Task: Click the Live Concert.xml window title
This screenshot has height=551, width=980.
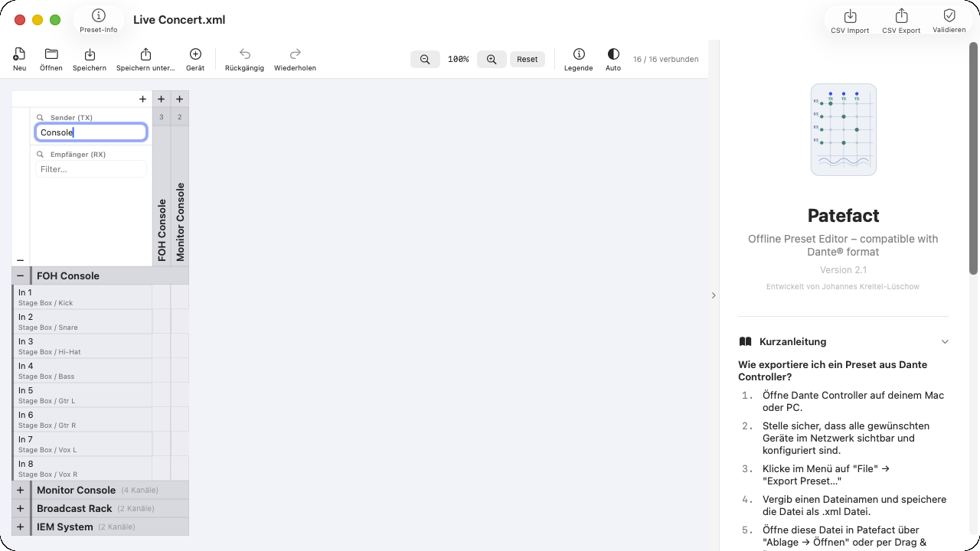Action: pyautogui.click(x=179, y=20)
